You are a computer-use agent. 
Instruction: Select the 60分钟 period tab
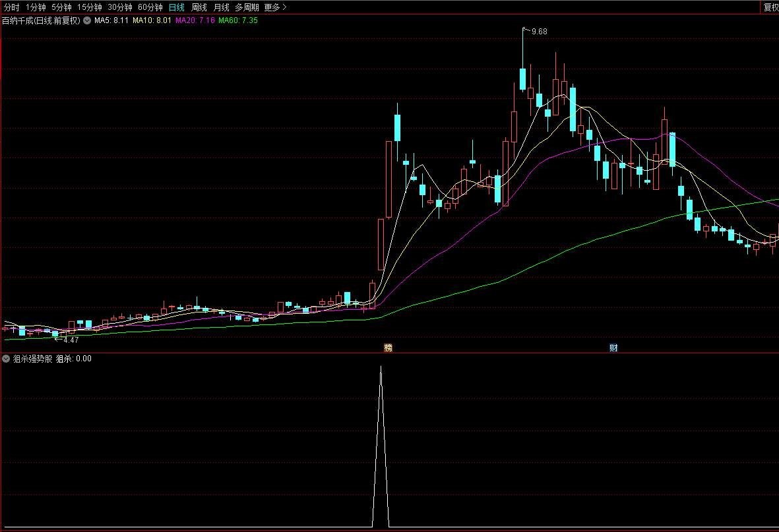tap(150, 7)
